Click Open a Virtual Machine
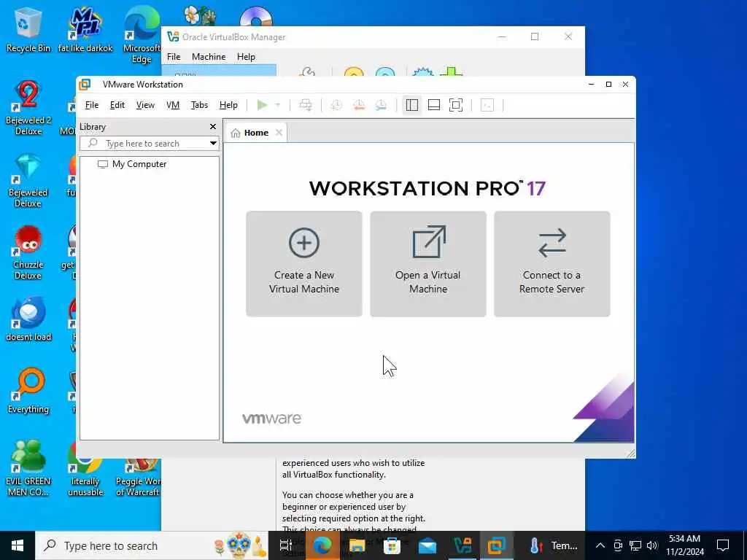Screen dimensions: 747x560 (427, 264)
